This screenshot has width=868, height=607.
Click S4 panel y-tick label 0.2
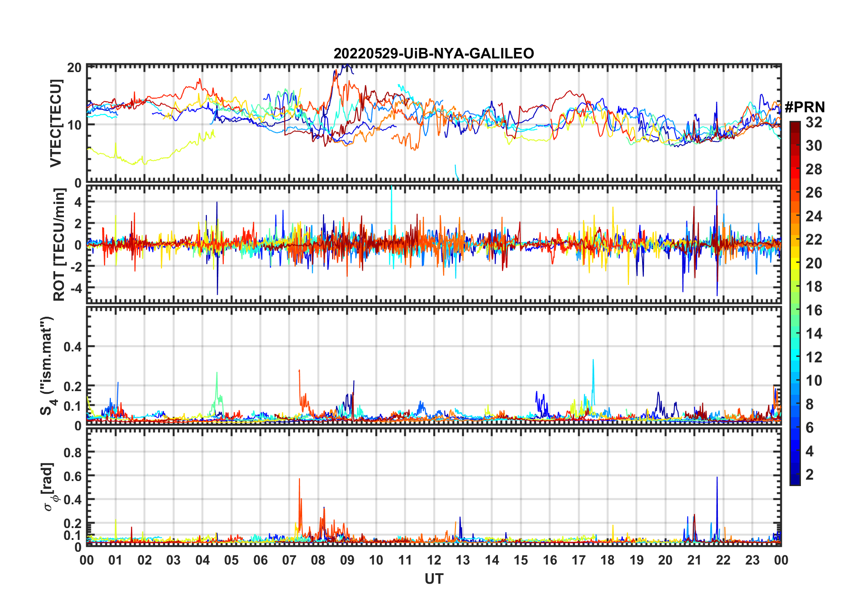(x=73, y=386)
